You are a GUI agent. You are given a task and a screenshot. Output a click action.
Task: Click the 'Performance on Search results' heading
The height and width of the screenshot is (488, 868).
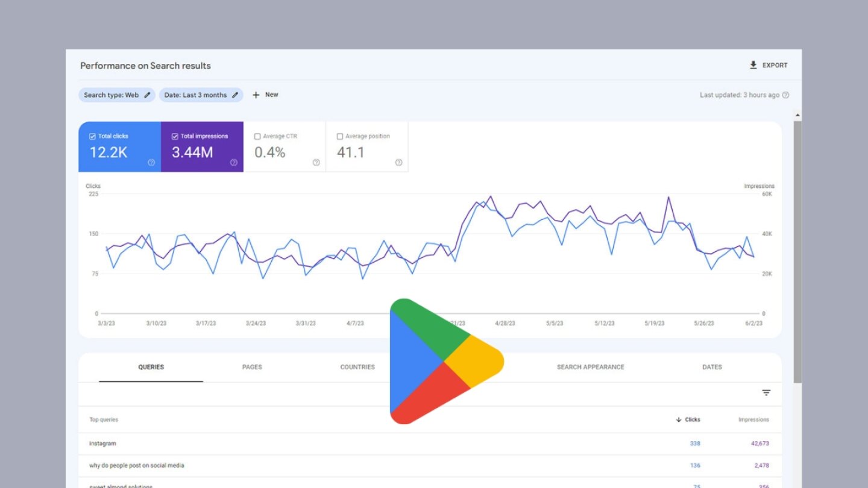coord(145,66)
